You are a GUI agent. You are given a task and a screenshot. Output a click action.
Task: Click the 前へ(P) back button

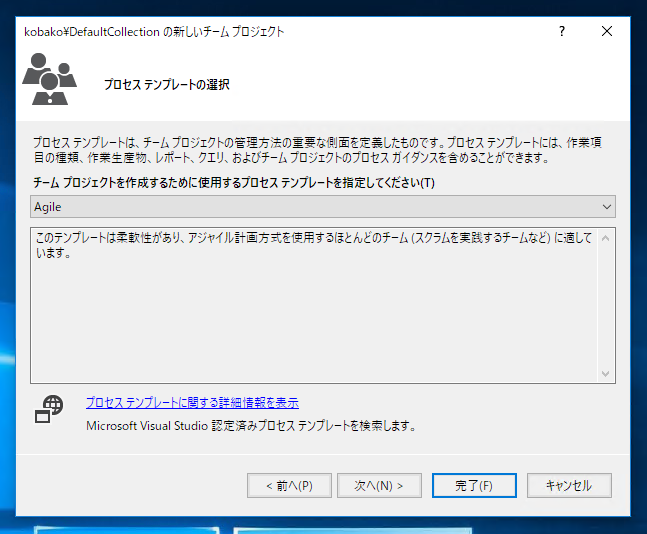289,486
